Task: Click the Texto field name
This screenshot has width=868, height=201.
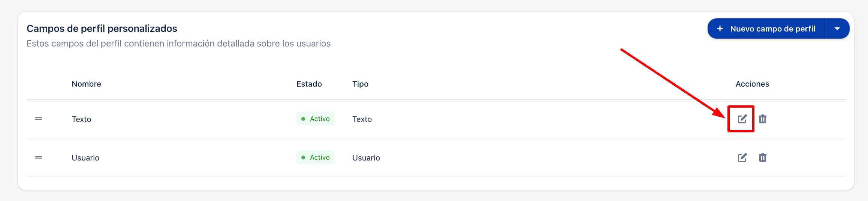Action: point(81,119)
